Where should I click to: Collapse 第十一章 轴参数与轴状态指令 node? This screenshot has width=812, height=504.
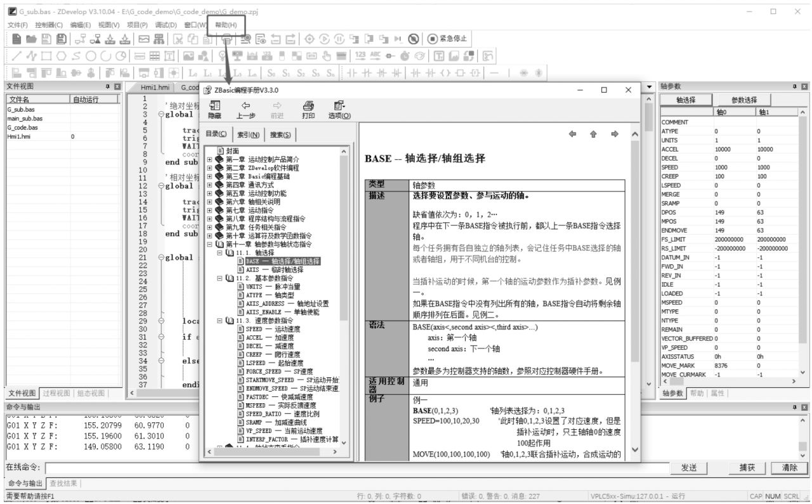click(210, 244)
